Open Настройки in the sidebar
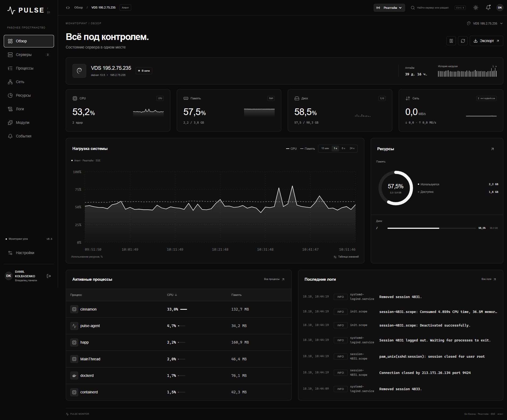This screenshot has width=507, height=420. [29, 253]
